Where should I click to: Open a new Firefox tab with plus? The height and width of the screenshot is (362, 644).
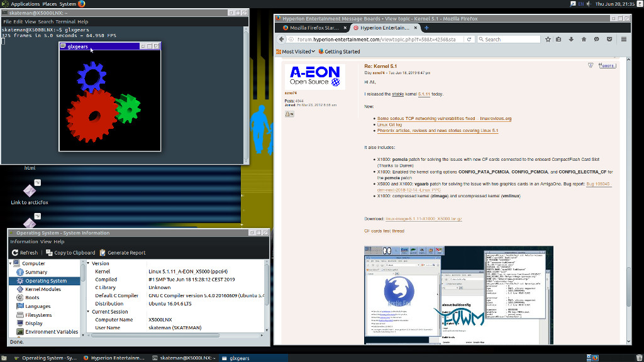pos(426,28)
